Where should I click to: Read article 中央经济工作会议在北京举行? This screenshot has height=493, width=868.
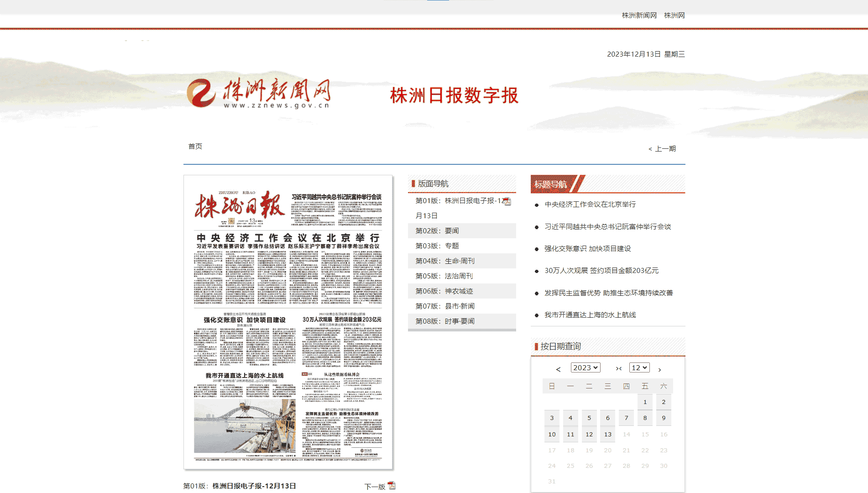(x=590, y=205)
